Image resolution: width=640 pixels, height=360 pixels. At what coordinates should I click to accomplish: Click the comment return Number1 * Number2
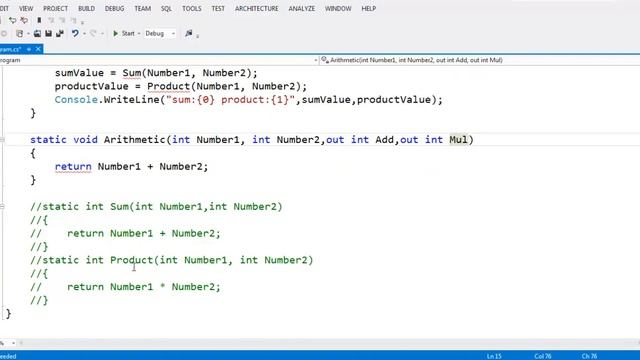click(144, 287)
